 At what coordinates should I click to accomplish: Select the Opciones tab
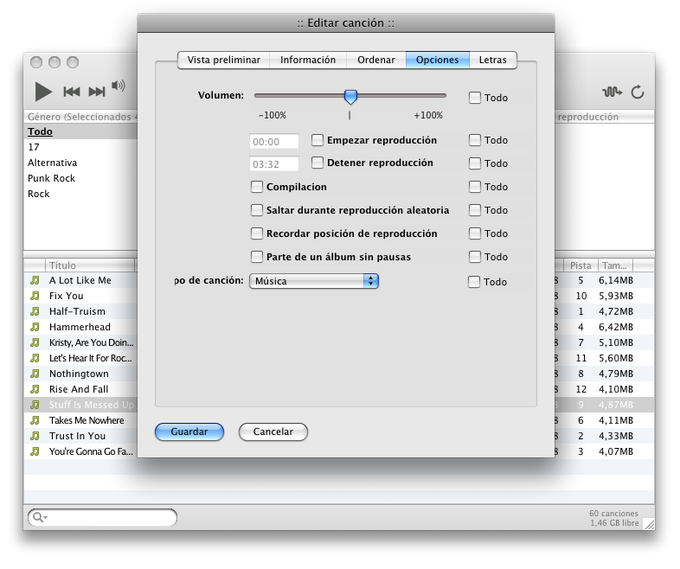[437, 60]
